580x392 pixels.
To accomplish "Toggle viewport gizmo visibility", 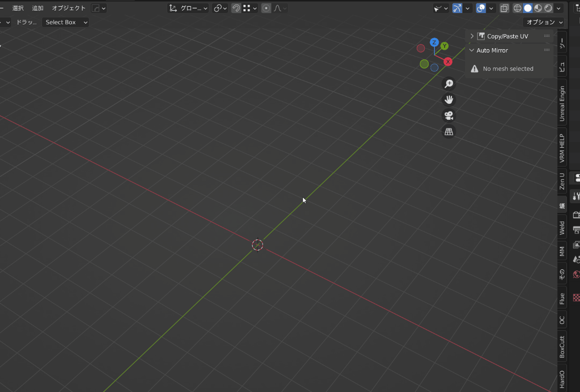I will coord(457,8).
